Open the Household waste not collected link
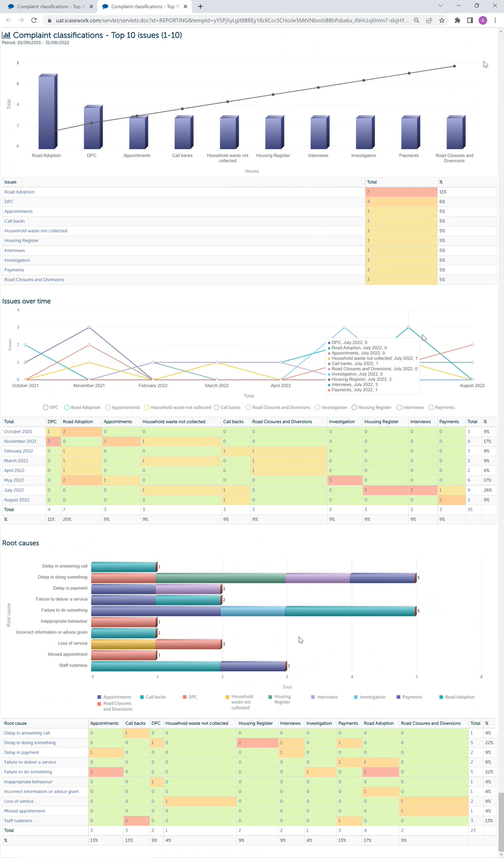Image resolution: width=504 pixels, height=858 pixels. pos(36,231)
